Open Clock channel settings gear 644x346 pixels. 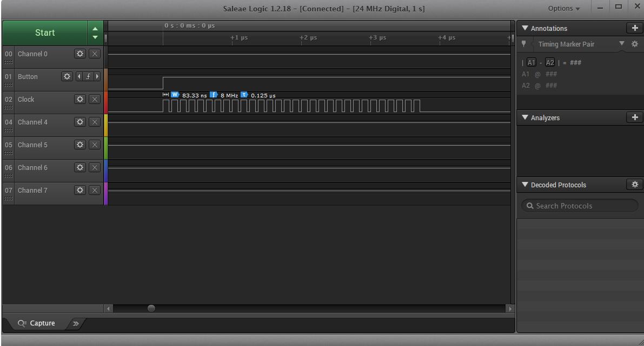[x=80, y=99]
